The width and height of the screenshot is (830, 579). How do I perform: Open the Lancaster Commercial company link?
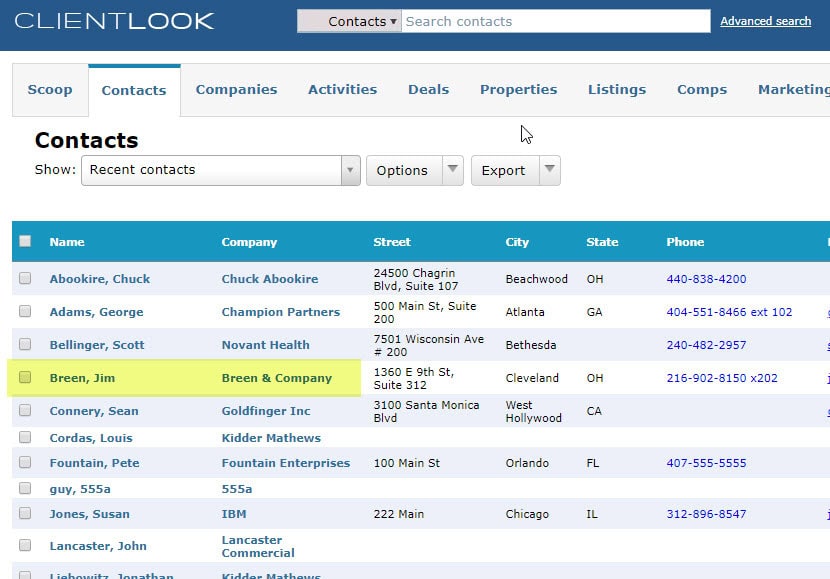tap(258, 546)
